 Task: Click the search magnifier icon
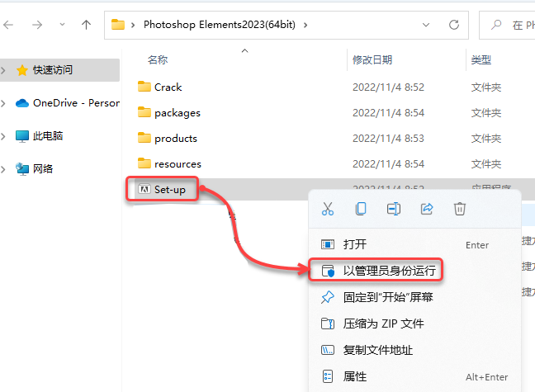point(496,25)
